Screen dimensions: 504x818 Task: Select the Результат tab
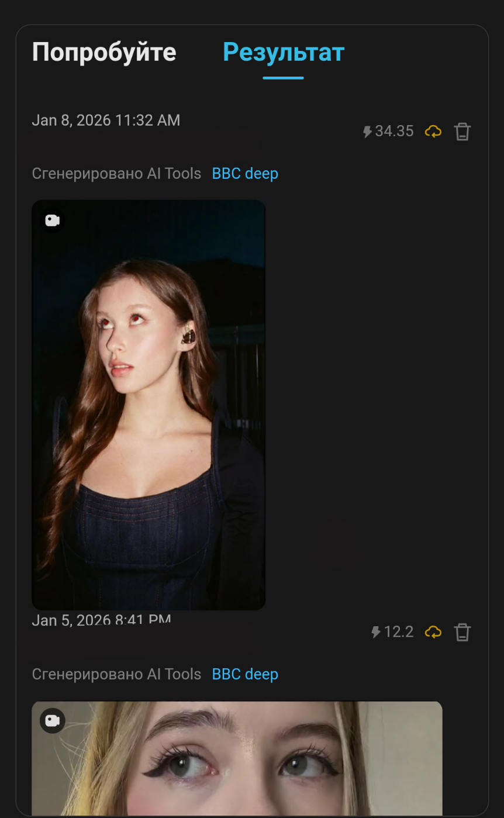[x=284, y=53]
